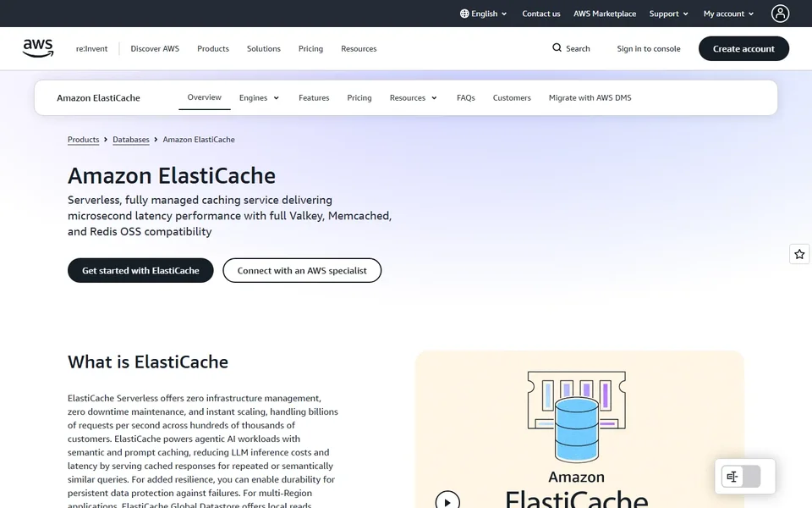Play the ElastiCache video
This screenshot has height=508, width=812.
(x=447, y=500)
